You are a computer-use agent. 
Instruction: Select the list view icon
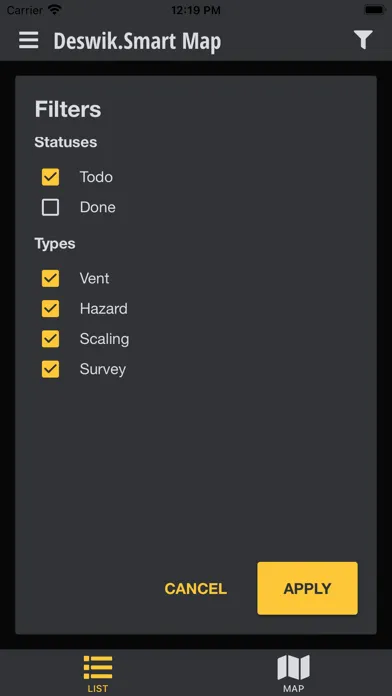coord(98,667)
